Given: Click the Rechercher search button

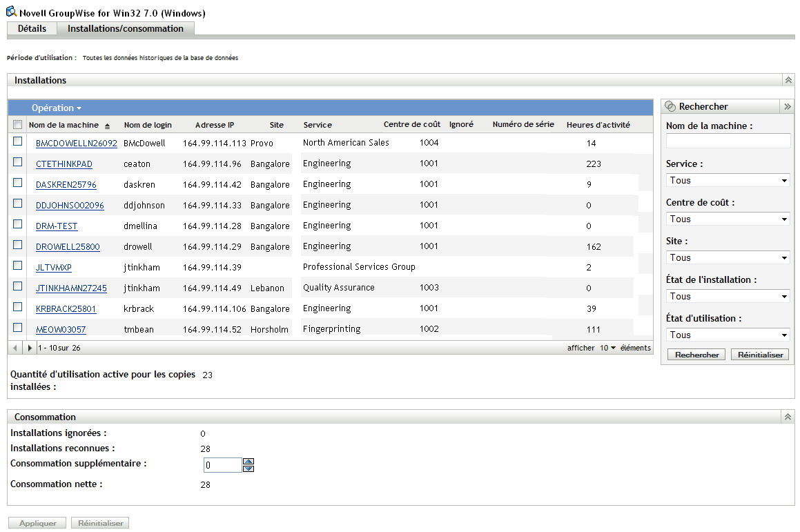Looking at the screenshot, I should [696, 355].
